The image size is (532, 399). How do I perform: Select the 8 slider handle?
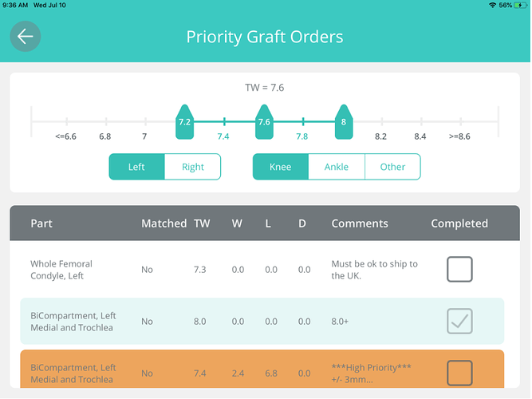tap(344, 122)
